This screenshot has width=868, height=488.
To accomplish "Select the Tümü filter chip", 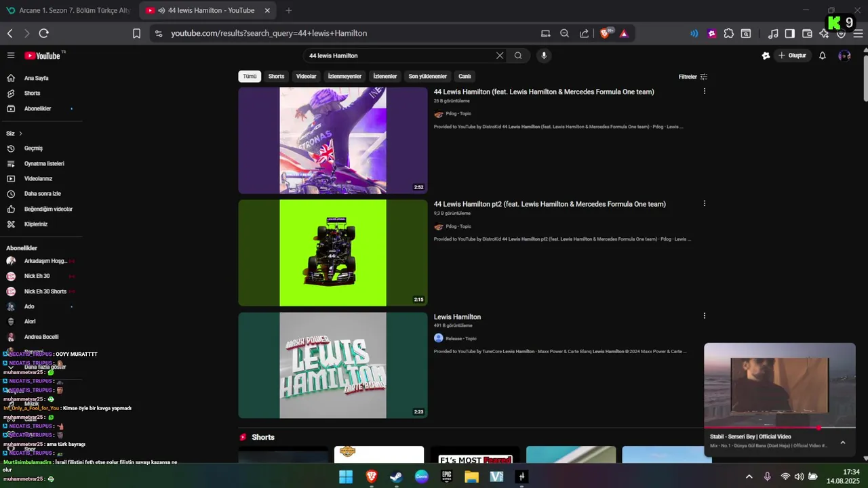I will coord(250,77).
